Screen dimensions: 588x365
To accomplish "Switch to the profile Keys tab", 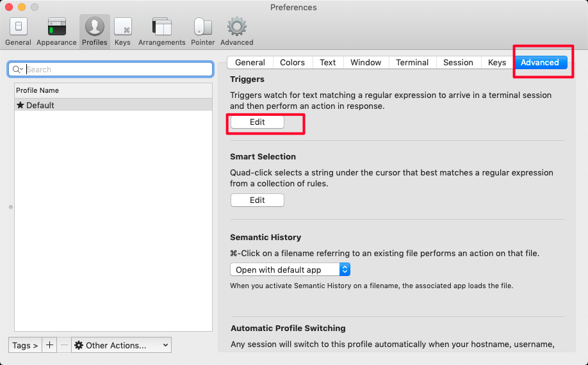I will [x=497, y=63].
